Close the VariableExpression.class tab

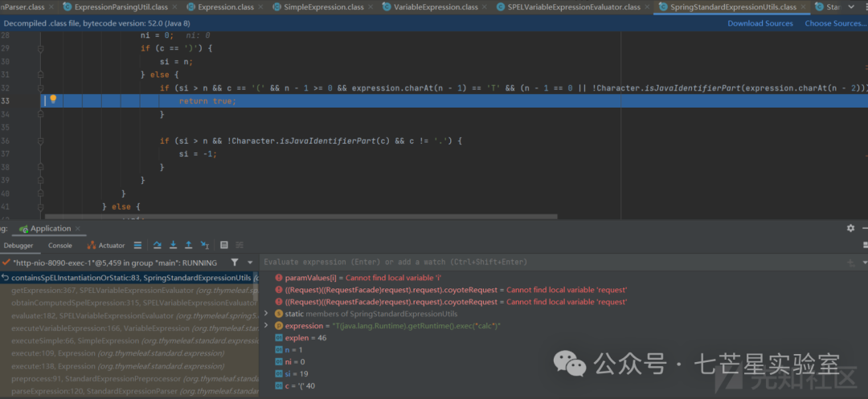(x=485, y=7)
